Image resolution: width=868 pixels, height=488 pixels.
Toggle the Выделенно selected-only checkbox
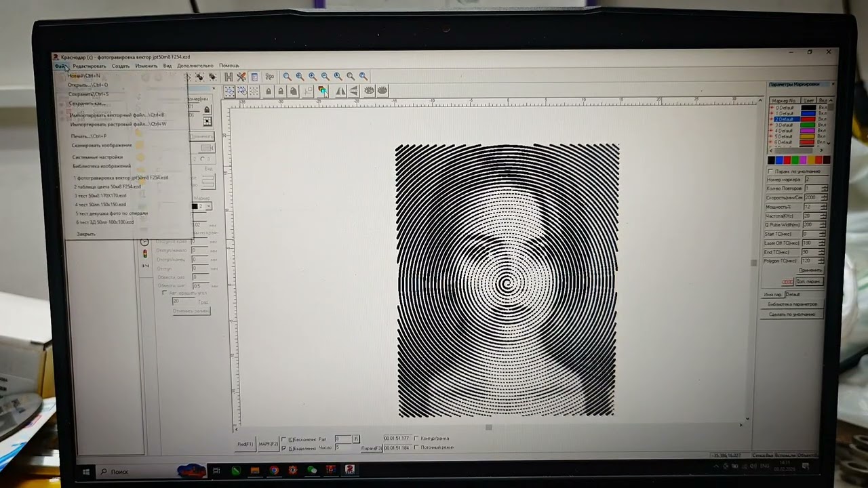283,448
